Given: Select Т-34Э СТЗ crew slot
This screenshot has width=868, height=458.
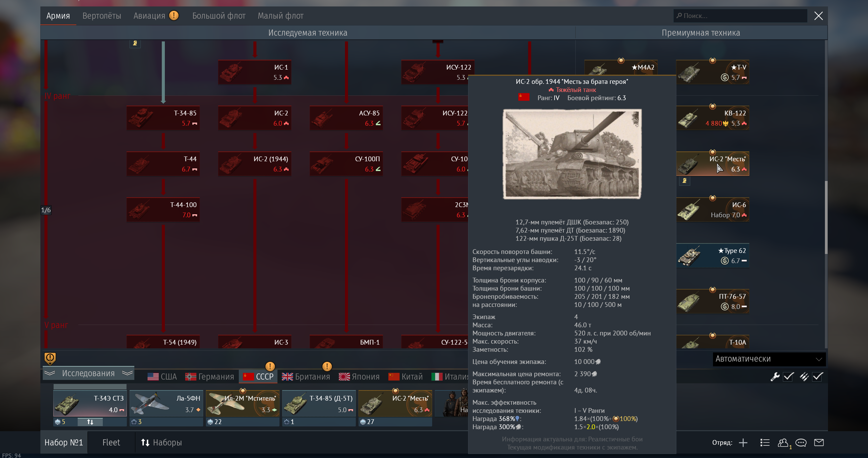Looking at the screenshot, I should (x=90, y=403).
